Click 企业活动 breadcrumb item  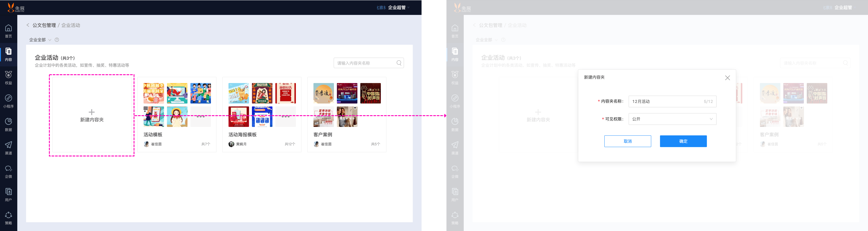(x=71, y=25)
